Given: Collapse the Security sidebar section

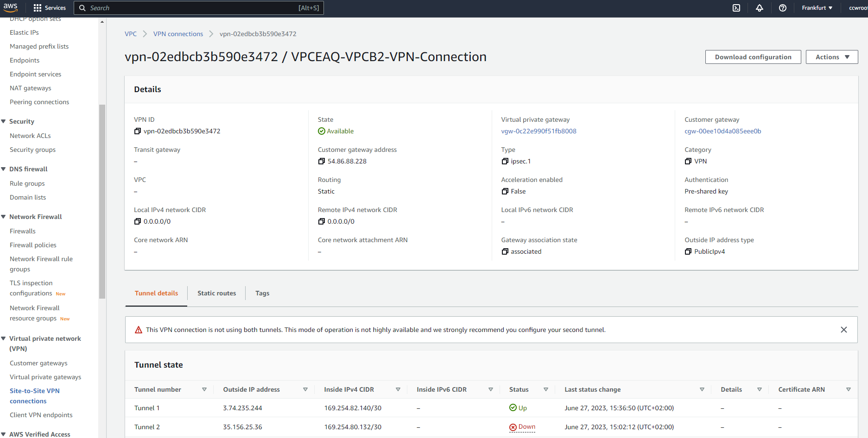Looking at the screenshot, I should [x=4, y=121].
